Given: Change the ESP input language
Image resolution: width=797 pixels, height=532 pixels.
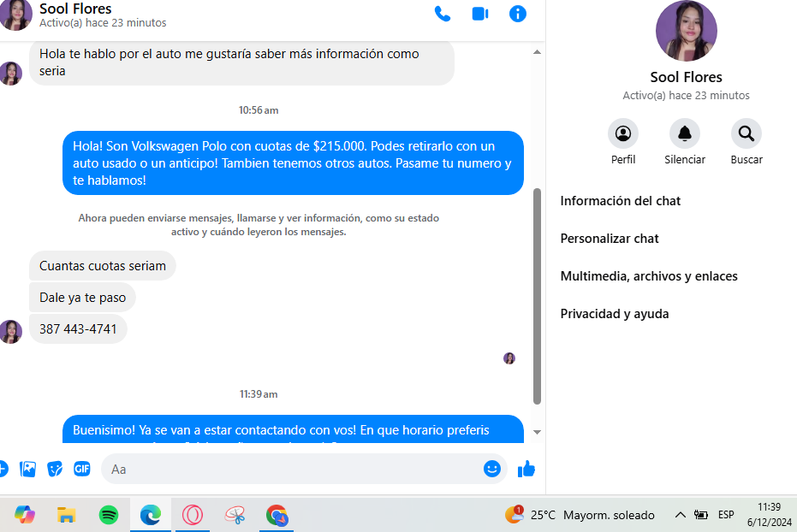Looking at the screenshot, I should 726,515.
